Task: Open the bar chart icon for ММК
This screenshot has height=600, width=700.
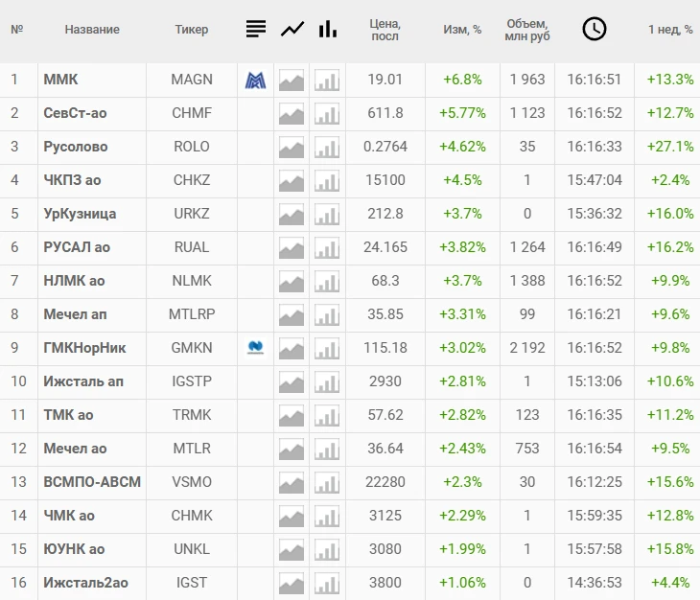Action: click(327, 81)
